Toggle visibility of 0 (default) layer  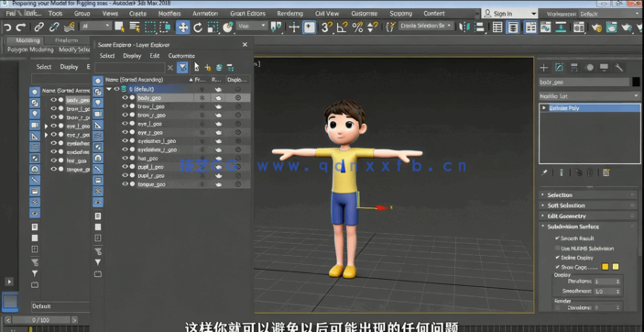pos(116,89)
